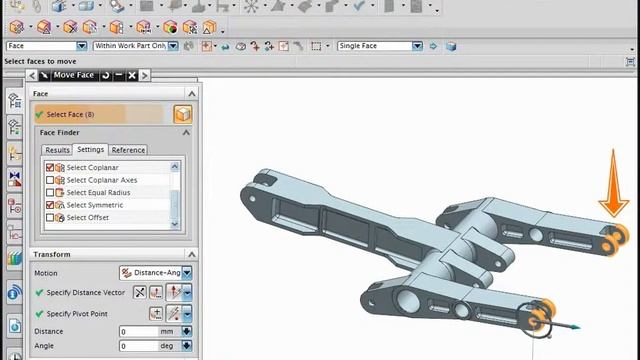Screen dimensions: 640x360
Task: Open the top navigator icon in left sidebar
Action: point(14,100)
